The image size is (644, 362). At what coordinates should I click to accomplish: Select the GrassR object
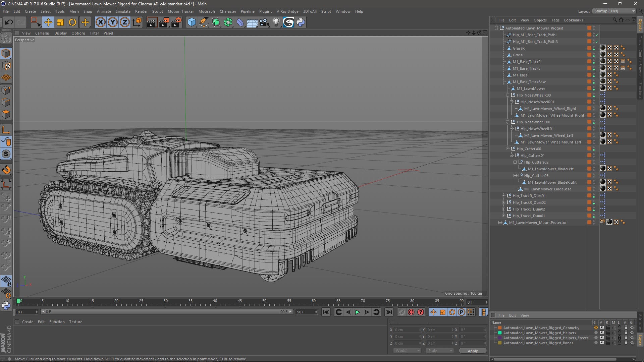click(x=519, y=48)
